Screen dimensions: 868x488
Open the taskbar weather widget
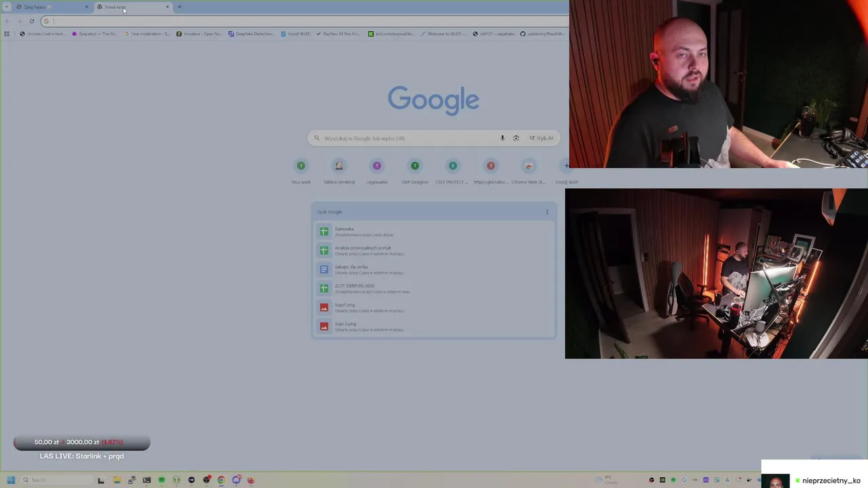(x=606, y=480)
